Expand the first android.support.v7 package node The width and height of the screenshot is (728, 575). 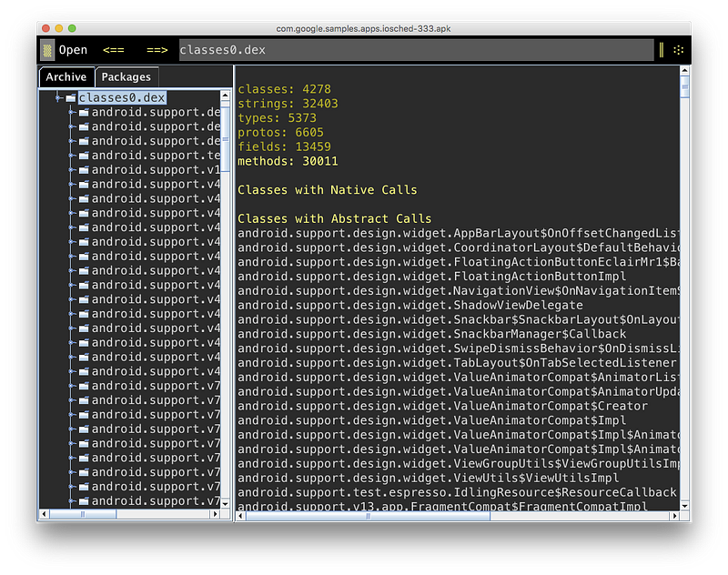coord(72,386)
